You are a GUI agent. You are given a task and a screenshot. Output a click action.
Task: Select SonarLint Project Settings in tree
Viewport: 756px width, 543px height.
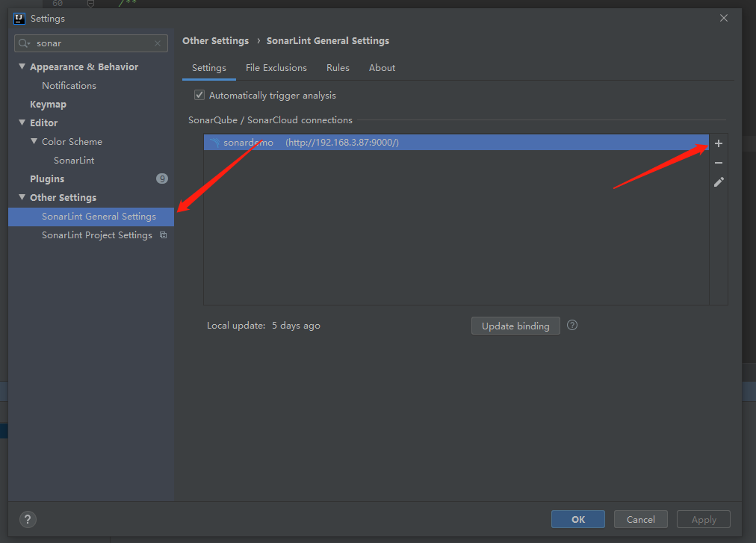(97, 235)
